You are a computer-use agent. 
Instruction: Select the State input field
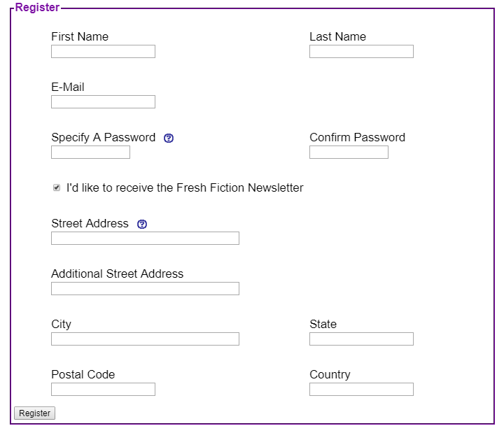361,339
